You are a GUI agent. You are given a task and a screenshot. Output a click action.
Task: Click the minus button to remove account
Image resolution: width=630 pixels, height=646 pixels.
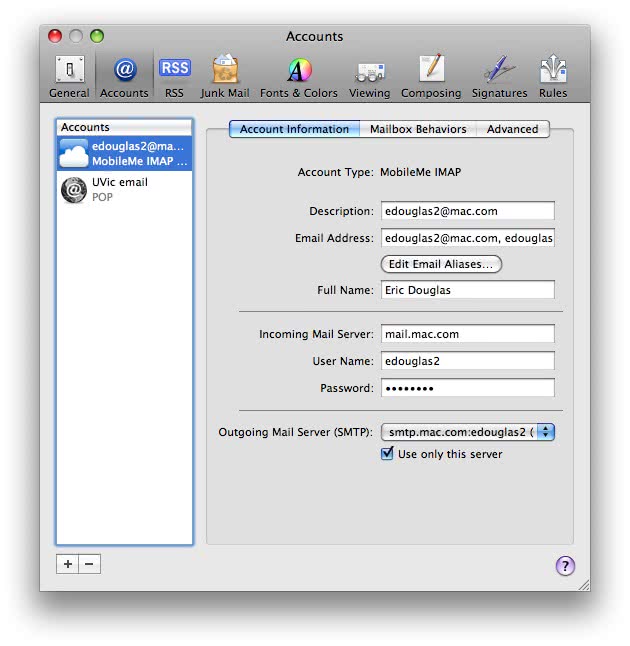(89, 564)
